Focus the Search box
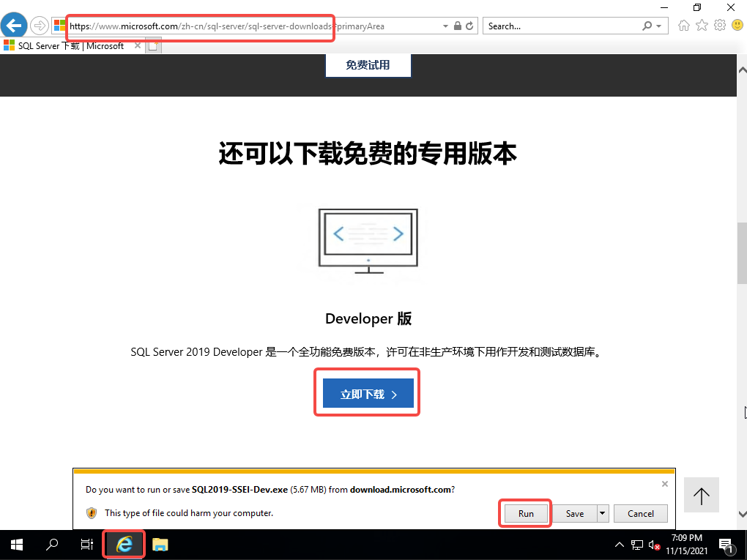 pyautogui.click(x=562, y=26)
